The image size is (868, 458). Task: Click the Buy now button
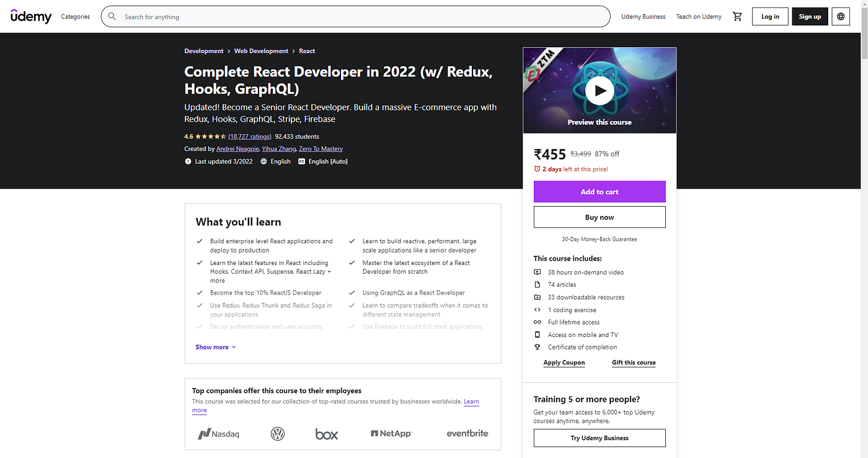[x=600, y=217]
